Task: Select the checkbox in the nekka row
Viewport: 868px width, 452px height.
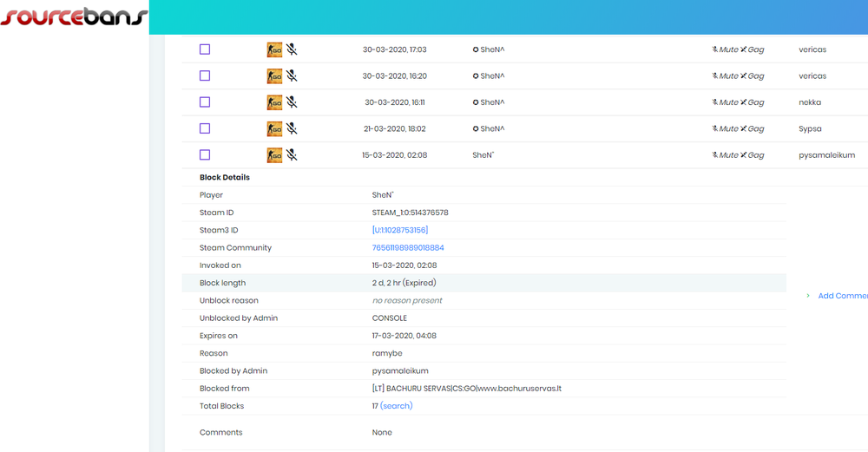Action: tap(205, 102)
